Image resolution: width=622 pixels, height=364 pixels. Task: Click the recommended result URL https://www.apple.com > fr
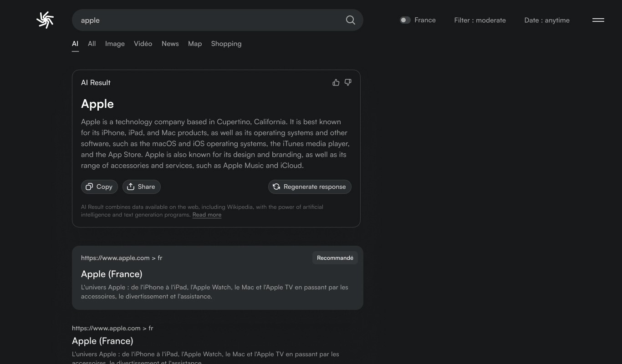[x=122, y=258]
